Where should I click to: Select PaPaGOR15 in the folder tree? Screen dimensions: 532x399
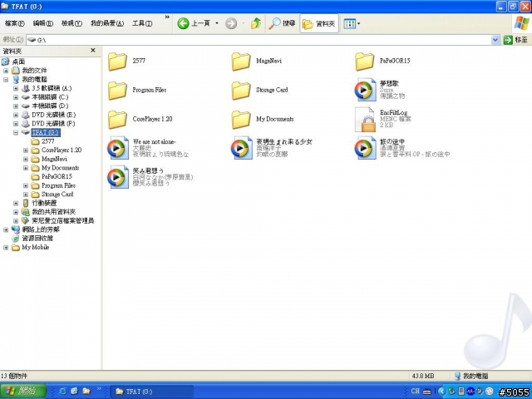(x=57, y=176)
